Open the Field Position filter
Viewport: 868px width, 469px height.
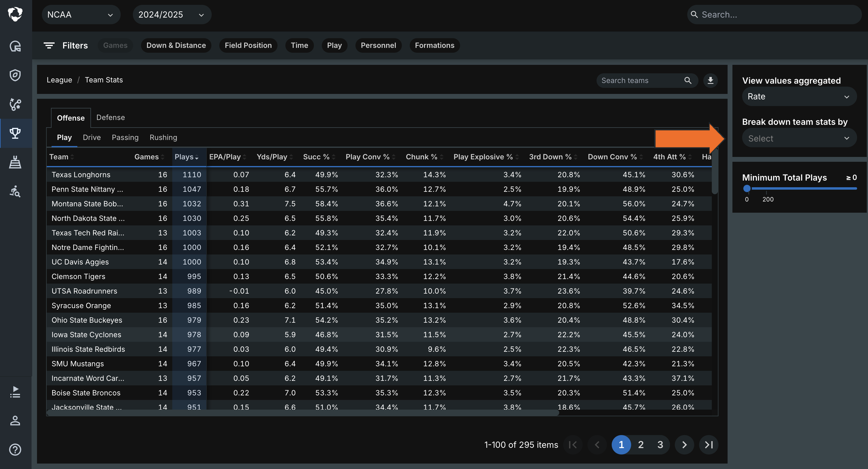click(248, 45)
